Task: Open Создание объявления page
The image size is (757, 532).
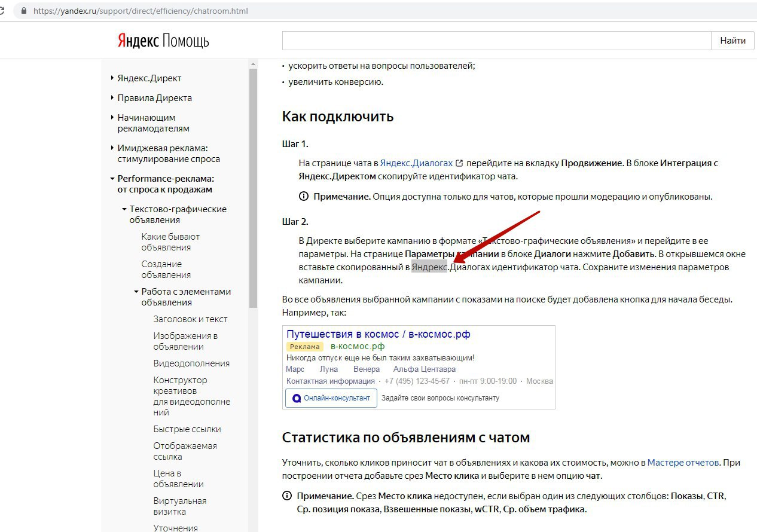Action: 166,270
